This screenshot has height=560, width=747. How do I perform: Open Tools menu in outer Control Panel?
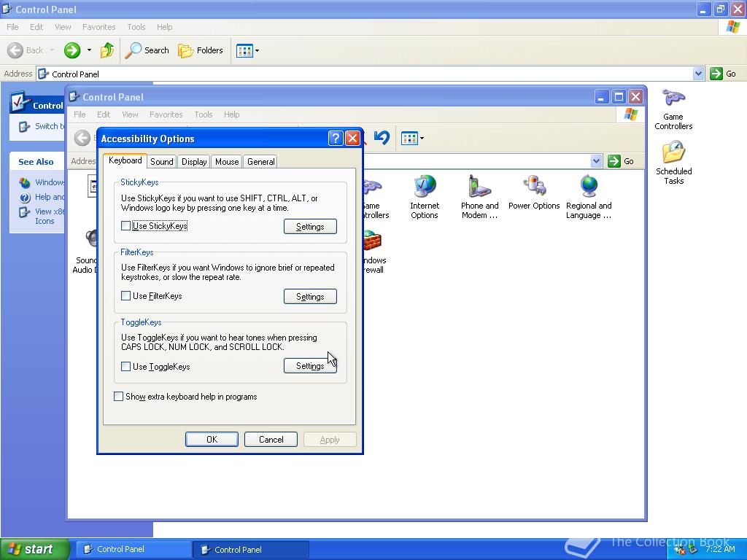[136, 27]
